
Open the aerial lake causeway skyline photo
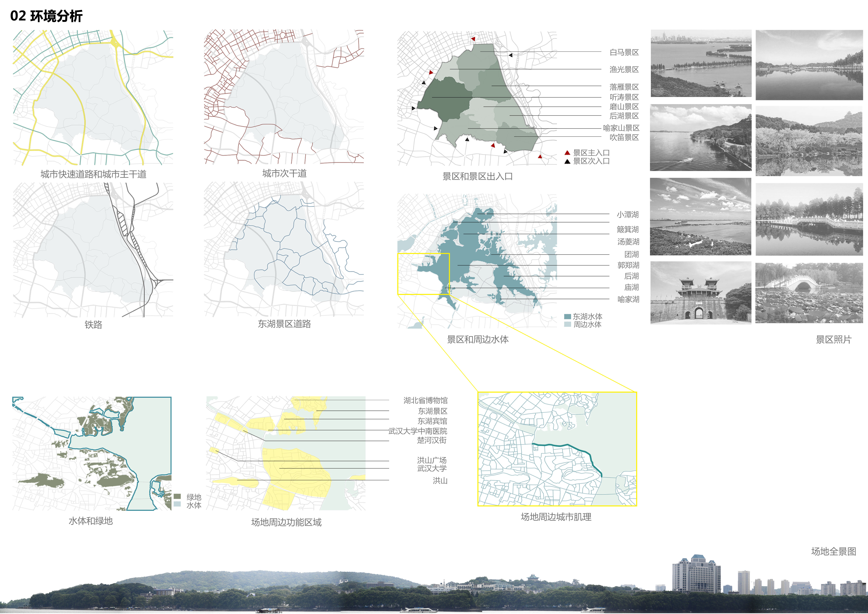(x=701, y=64)
